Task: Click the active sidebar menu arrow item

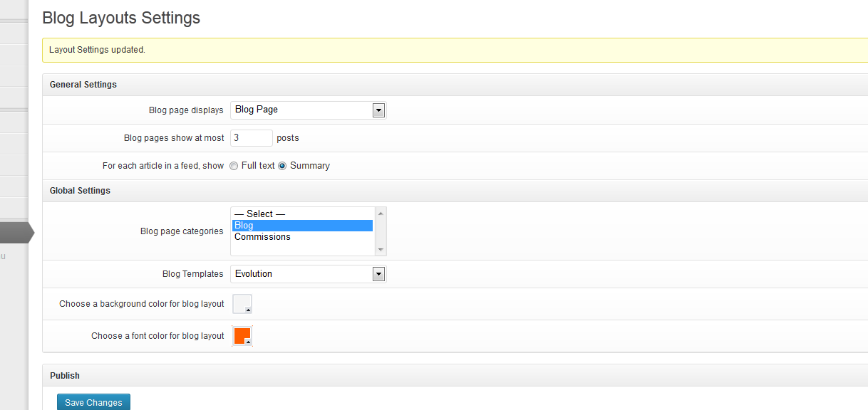Action: click(x=17, y=232)
